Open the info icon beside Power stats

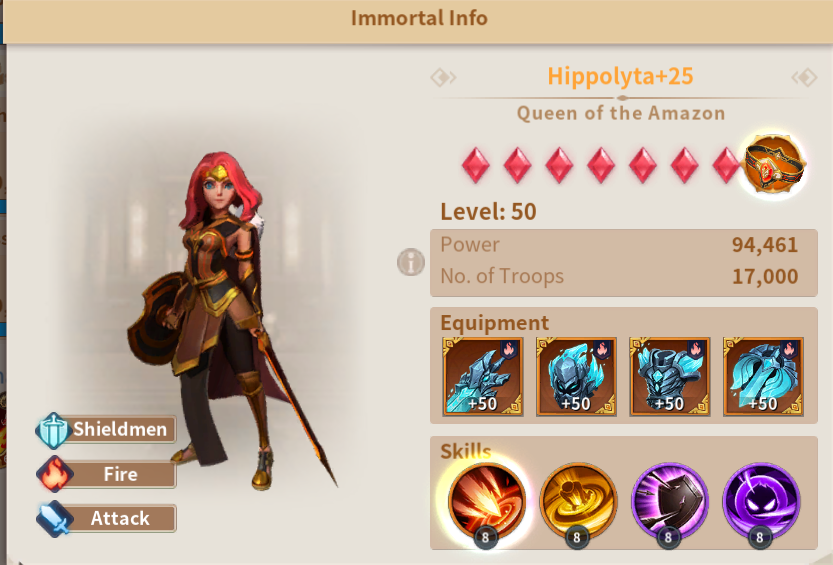pyautogui.click(x=411, y=262)
